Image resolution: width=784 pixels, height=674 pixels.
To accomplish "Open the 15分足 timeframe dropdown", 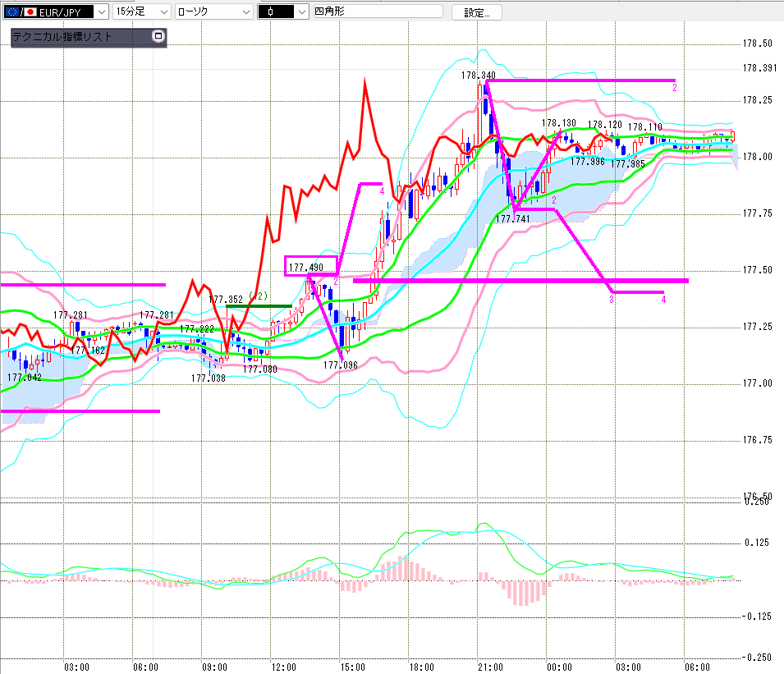I will (x=142, y=11).
